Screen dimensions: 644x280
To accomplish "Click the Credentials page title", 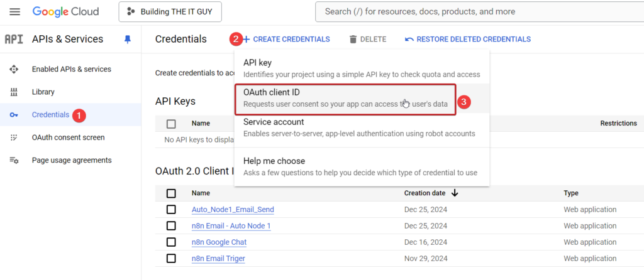I will (181, 40).
